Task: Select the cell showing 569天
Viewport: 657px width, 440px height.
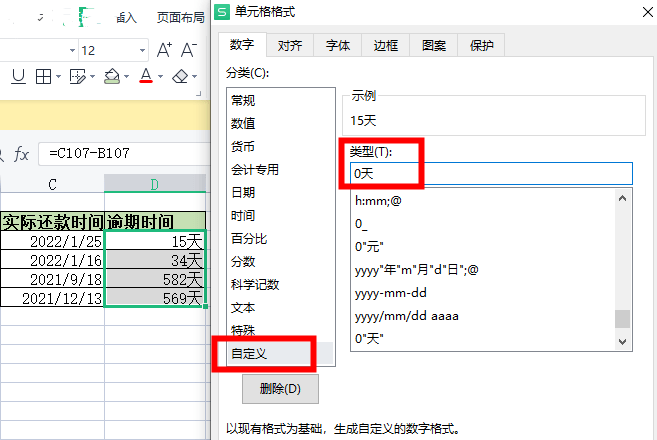Action: pyautogui.click(x=155, y=298)
